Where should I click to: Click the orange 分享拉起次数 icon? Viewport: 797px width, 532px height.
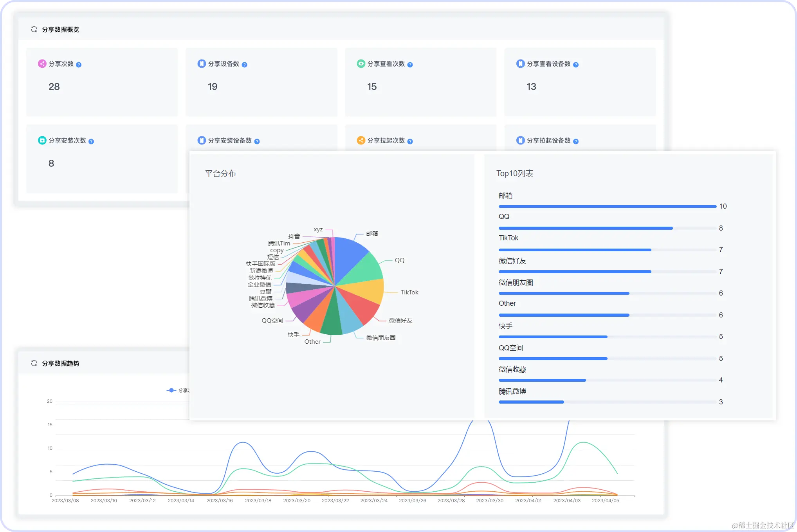tap(361, 140)
